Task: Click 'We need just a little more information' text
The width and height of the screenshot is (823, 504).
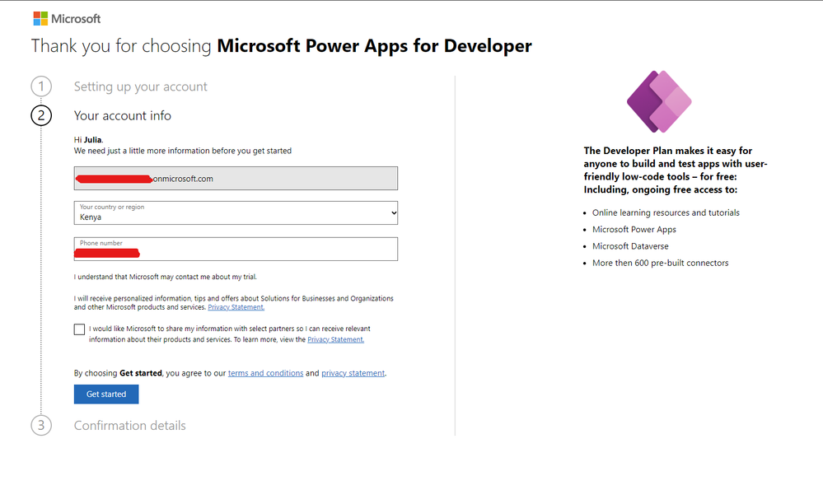Action: click(x=183, y=151)
